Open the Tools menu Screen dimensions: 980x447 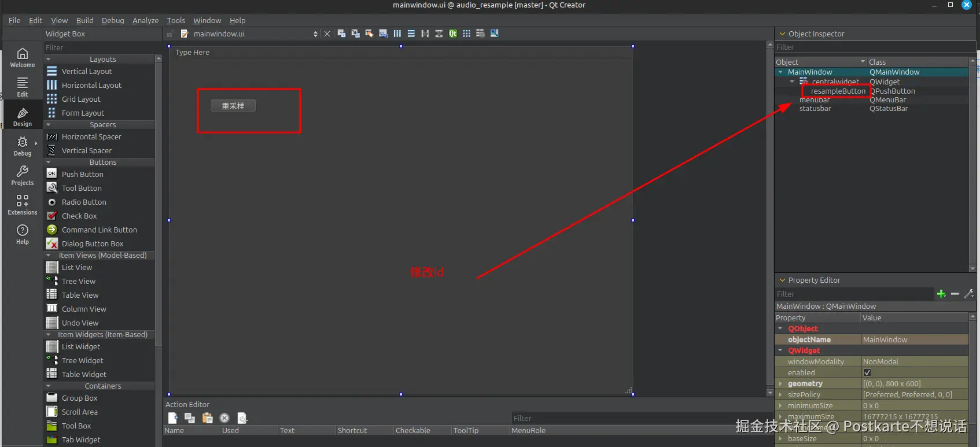click(x=176, y=20)
